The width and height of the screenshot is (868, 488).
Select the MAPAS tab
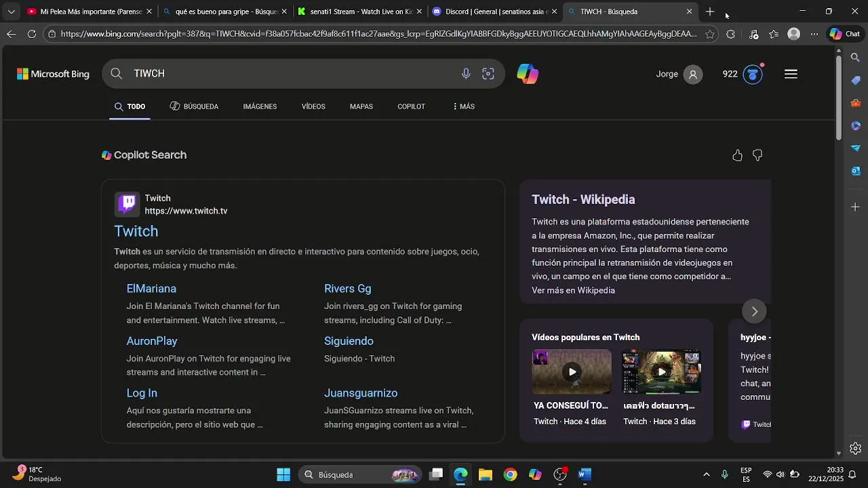pyautogui.click(x=361, y=106)
